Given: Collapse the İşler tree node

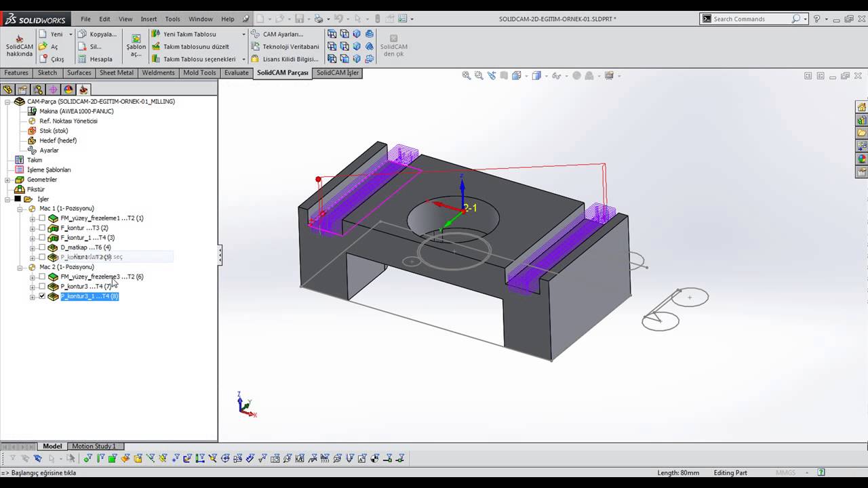Looking at the screenshot, I should (x=7, y=199).
